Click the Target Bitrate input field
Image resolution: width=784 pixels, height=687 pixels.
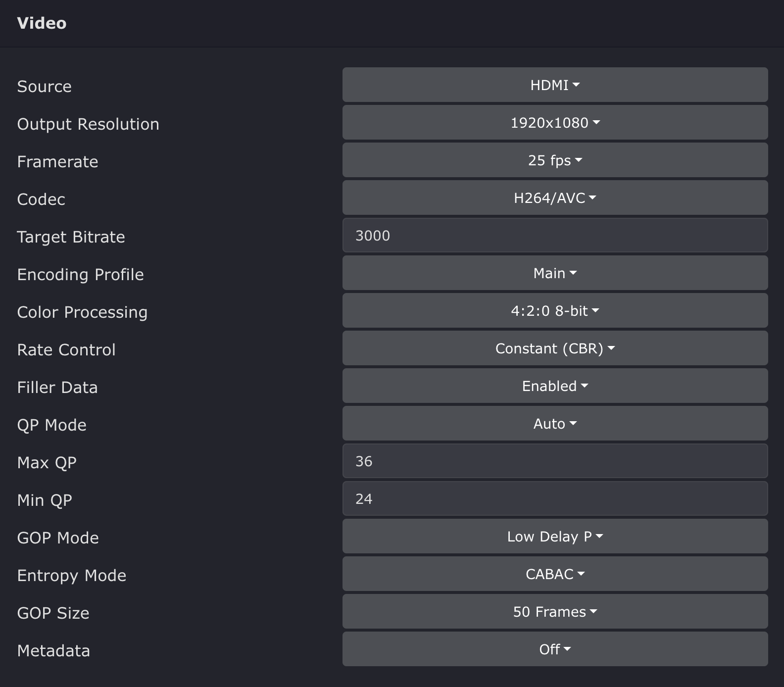point(555,236)
